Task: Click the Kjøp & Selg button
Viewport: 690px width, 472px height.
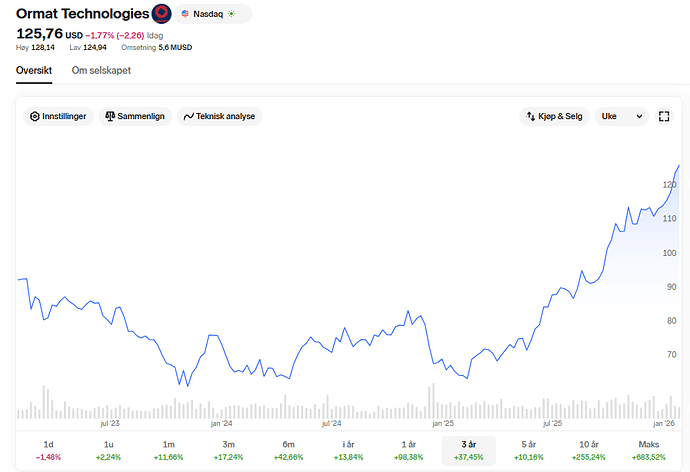Action: pos(554,117)
